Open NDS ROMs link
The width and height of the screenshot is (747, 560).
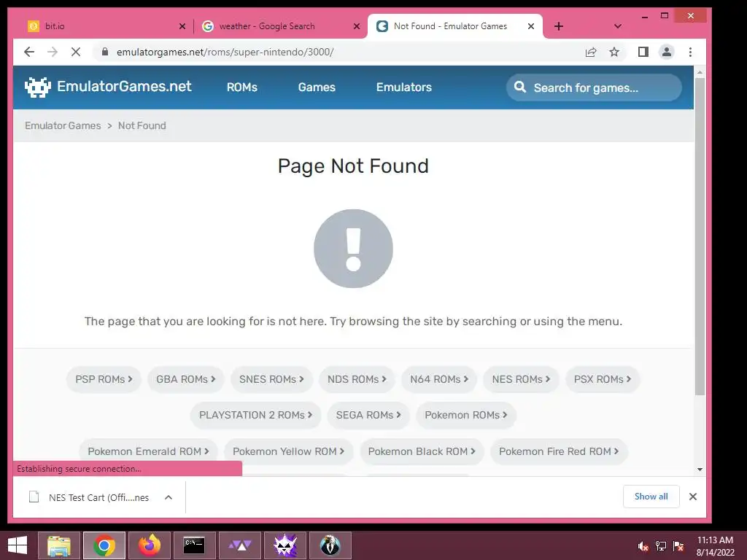(357, 379)
